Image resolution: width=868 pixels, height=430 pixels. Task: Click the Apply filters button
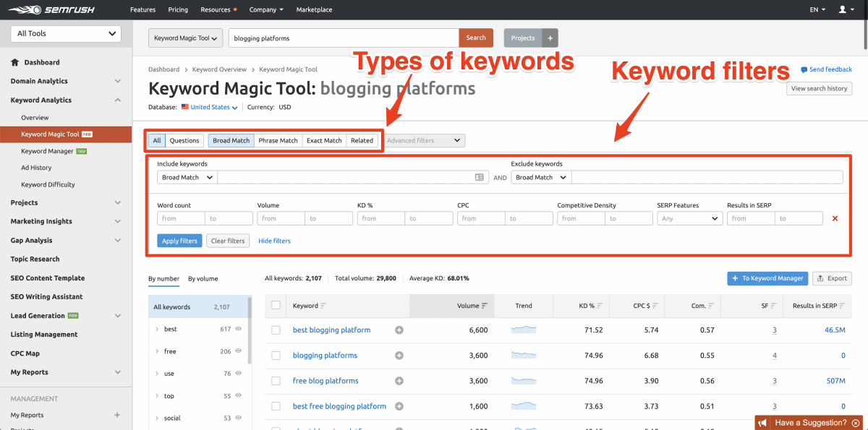tap(179, 241)
